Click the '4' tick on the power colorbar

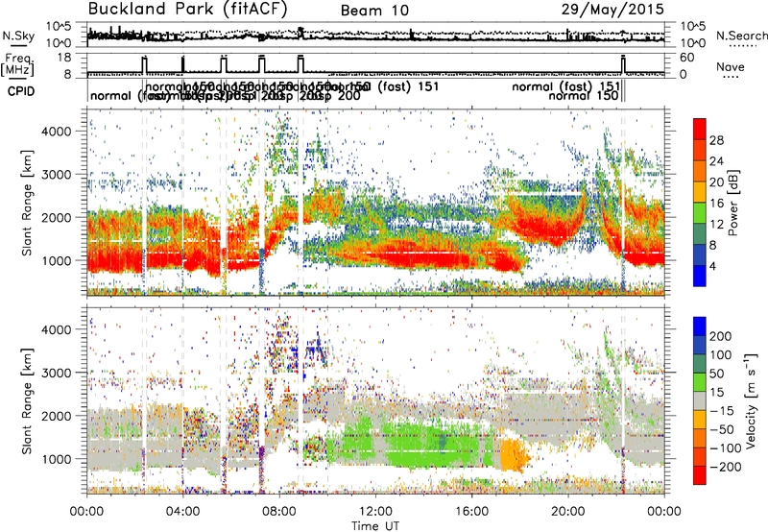712,266
